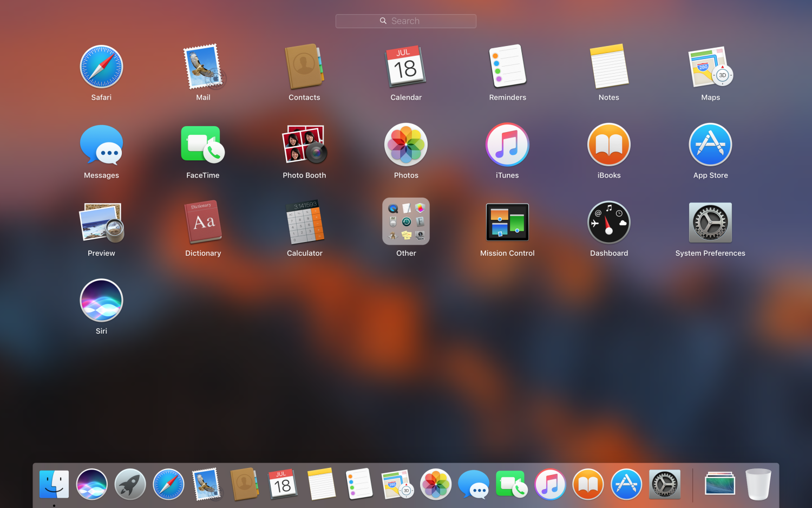The width and height of the screenshot is (812, 508).
Task: Expand the Other apps folder
Action: (406, 222)
